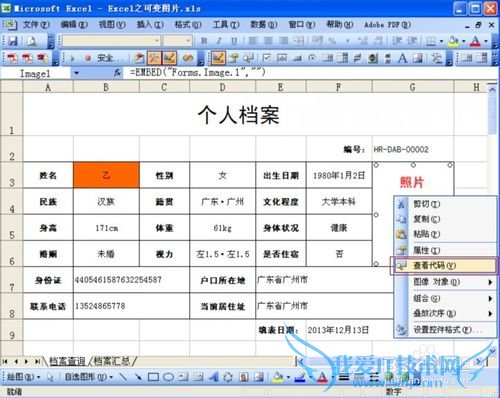Open the font size combo box
The image size is (500, 398).
click(x=178, y=41)
